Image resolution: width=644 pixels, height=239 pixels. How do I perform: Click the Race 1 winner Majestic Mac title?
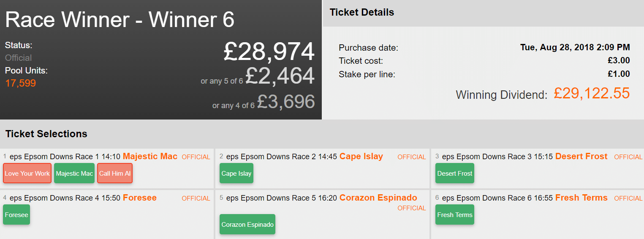click(150, 157)
